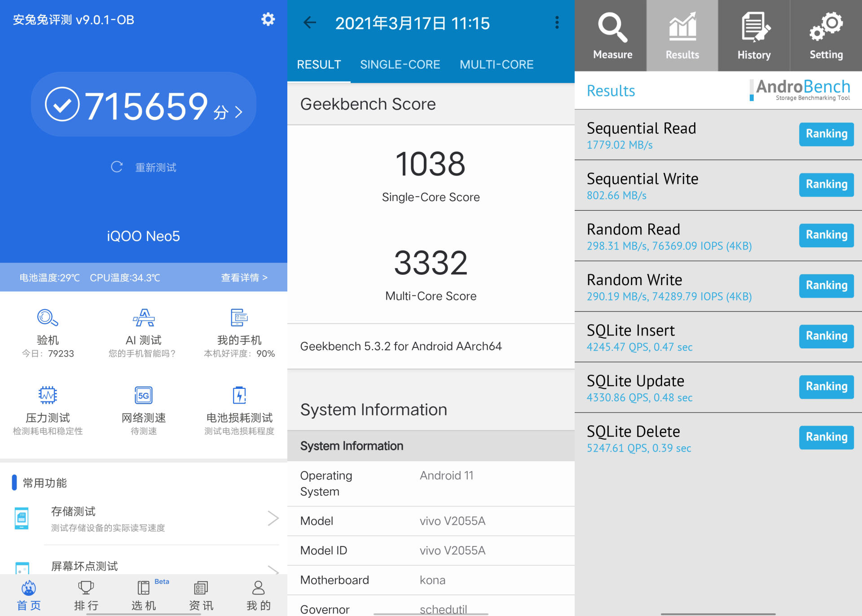The width and height of the screenshot is (862, 616).
Task: Open AndroBench Measure magnifier tab
Action: coord(611,35)
